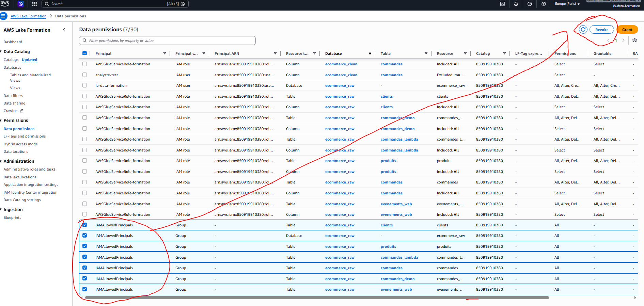The height and width of the screenshot is (306, 644).
Task: Open the AWS home logo
Action: point(5,4)
